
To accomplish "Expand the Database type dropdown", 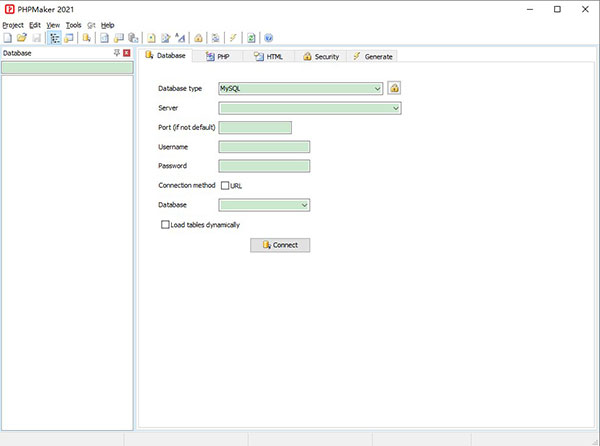I will point(377,88).
